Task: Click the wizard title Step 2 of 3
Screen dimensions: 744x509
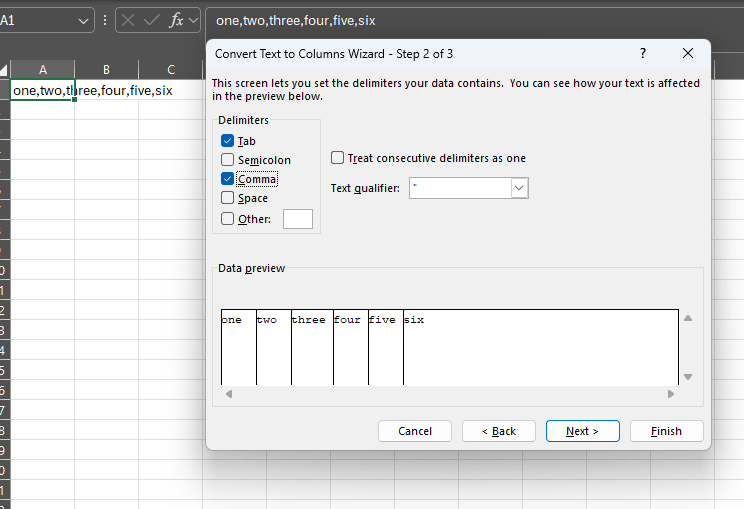Action: tap(334, 54)
